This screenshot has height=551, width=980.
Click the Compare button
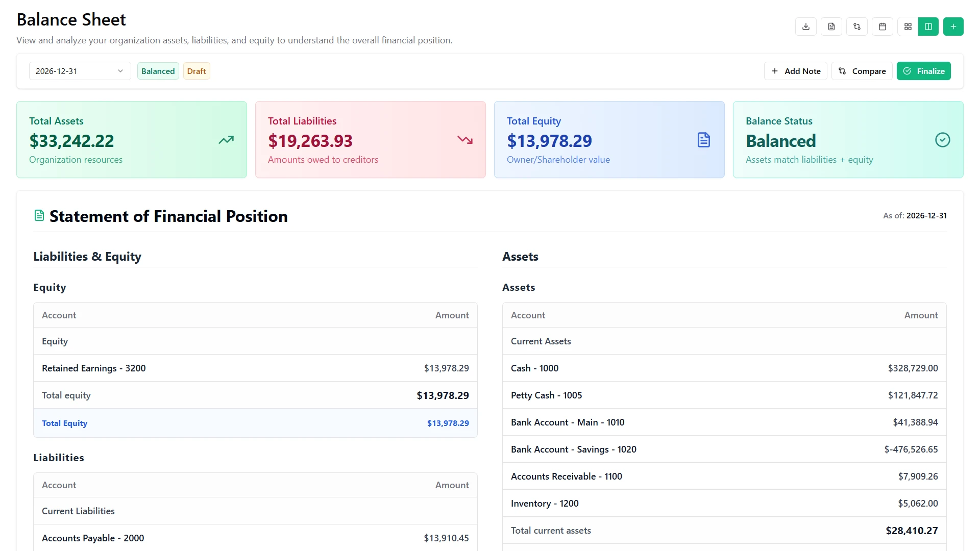[862, 71]
